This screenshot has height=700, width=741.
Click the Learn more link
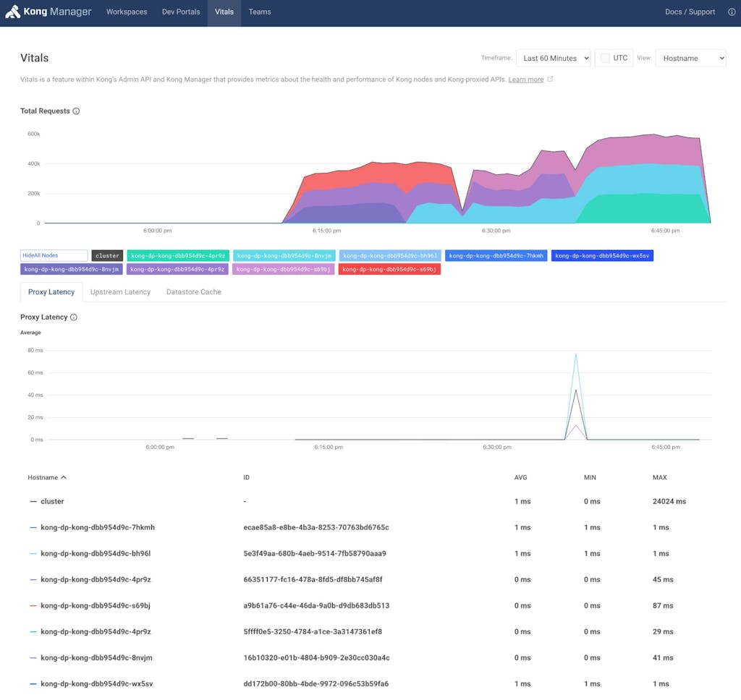pos(525,80)
